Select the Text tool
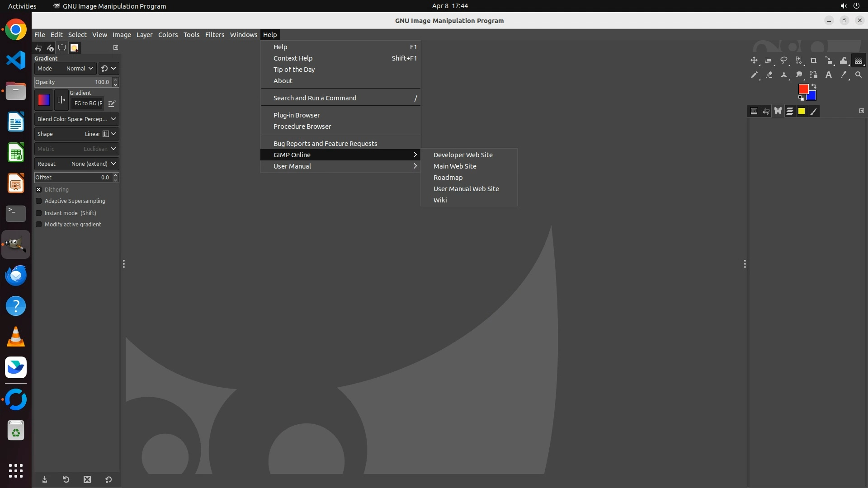The image size is (868, 488). (829, 75)
